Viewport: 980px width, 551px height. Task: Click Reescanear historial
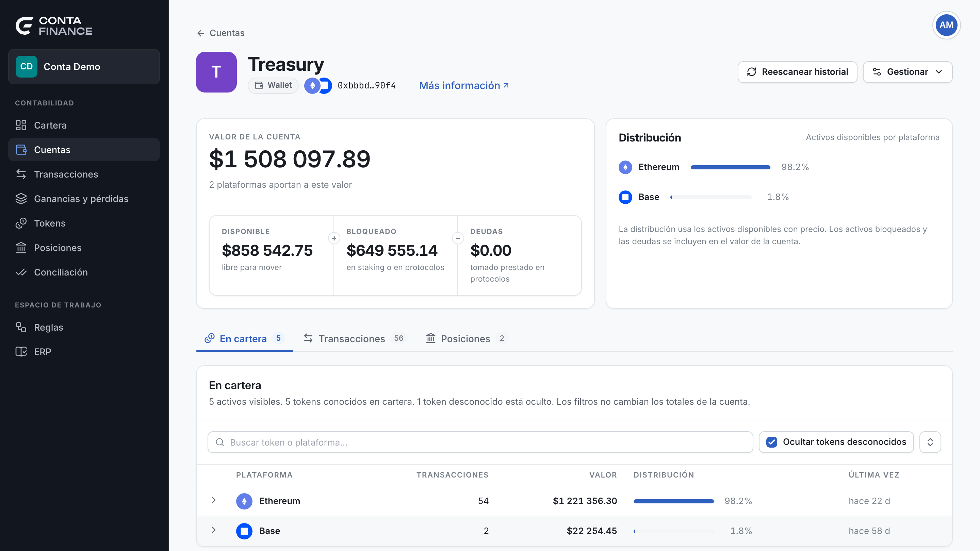[797, 72]
